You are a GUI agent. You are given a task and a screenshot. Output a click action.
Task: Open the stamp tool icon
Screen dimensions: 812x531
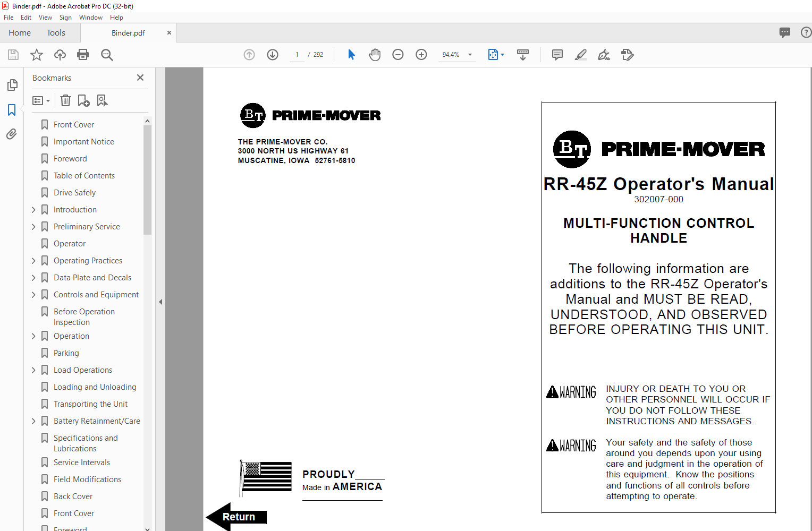point(628,55)
